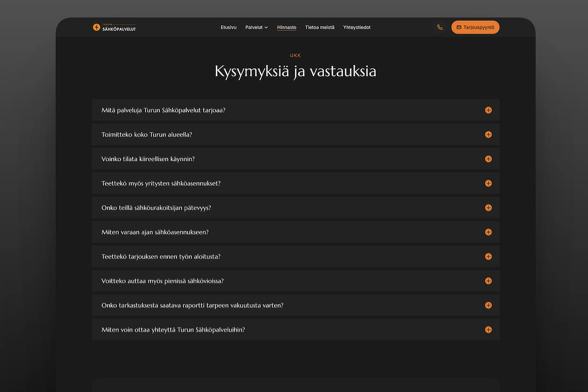Open question 'Mitä palveluja Turun Sähköpalvelut tarjoaa?'
This screenshot has height=392, width=588.
296,110
